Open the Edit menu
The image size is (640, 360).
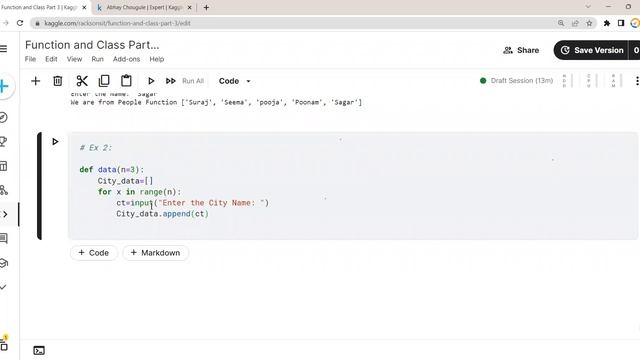click(x=51, y=59)
